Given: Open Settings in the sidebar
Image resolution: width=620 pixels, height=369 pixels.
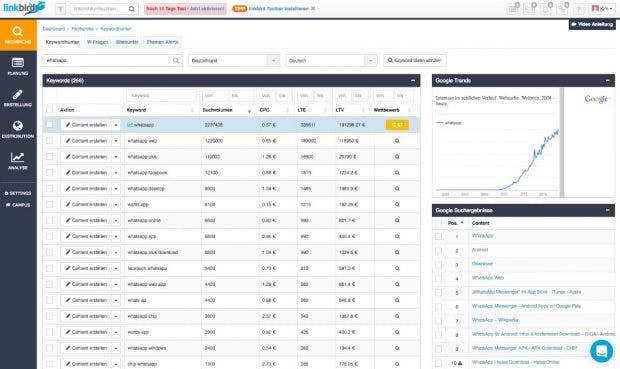Looking at the screenshot, I should click(18, 193).
